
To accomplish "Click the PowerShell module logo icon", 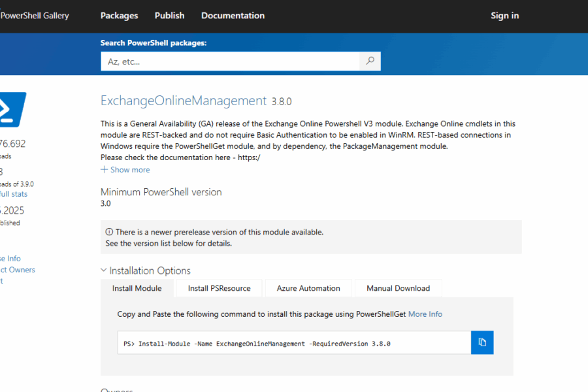I will tap(12, 110).
